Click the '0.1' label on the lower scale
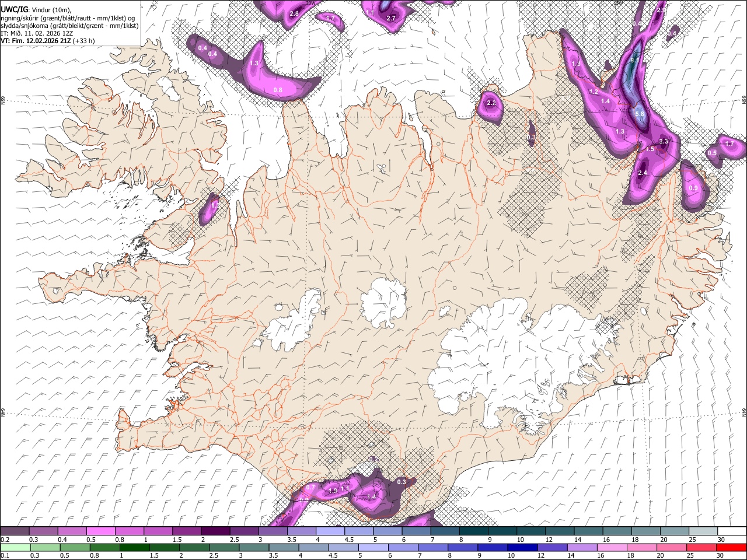Image resolution: width=747 pixels, height=560 pixels. 5,556
